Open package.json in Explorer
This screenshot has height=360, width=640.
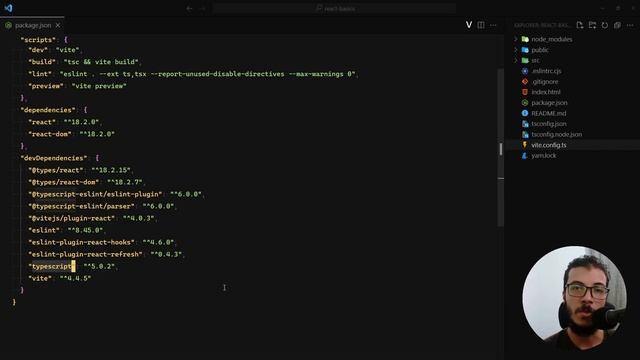[x=549, y=103]
